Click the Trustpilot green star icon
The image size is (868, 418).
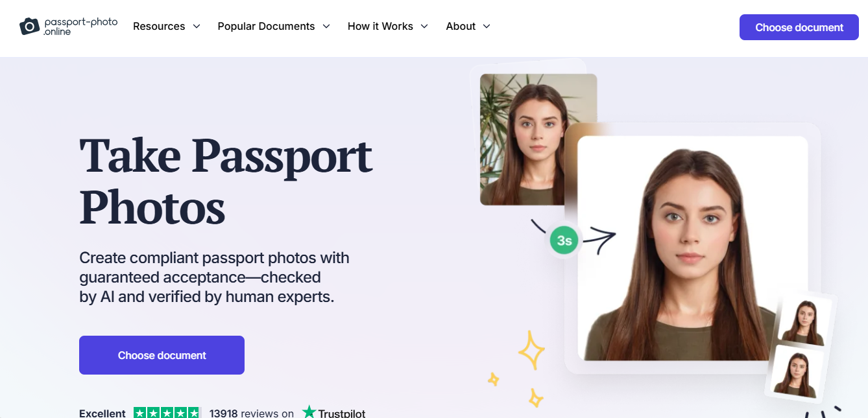[x=309, y=412]
